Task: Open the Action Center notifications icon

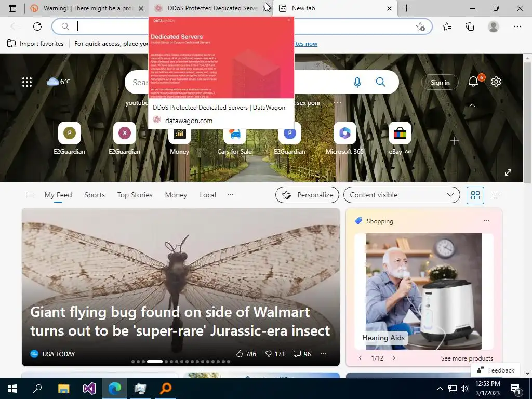Action: coord(516,390)
